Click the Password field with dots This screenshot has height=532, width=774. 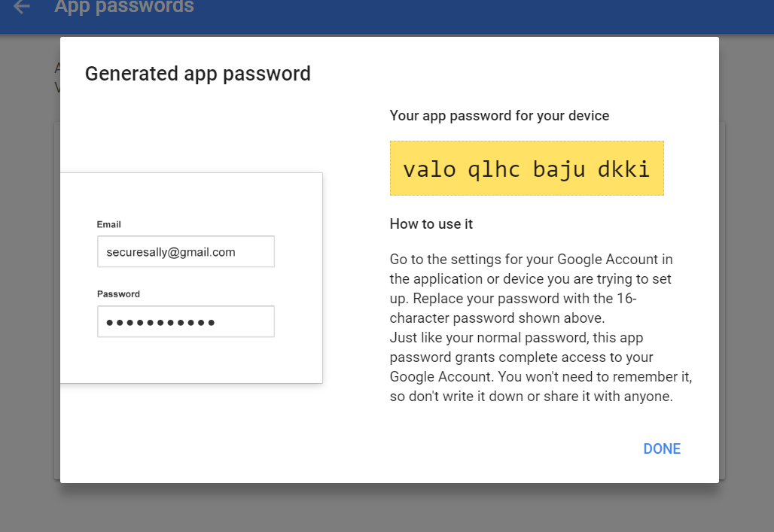point(185,322)
